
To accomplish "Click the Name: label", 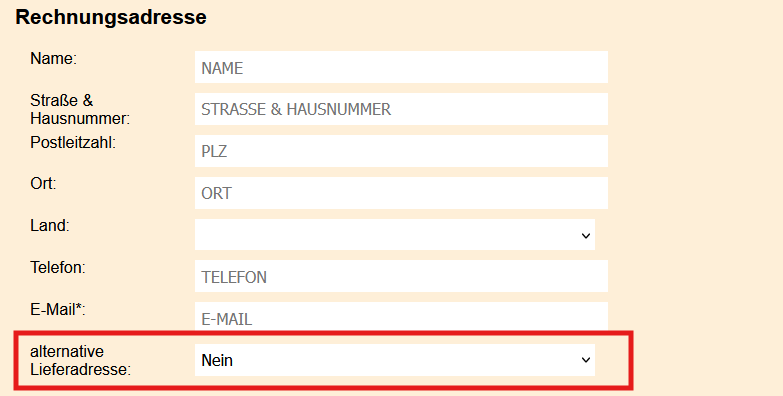I will point(53,58).
